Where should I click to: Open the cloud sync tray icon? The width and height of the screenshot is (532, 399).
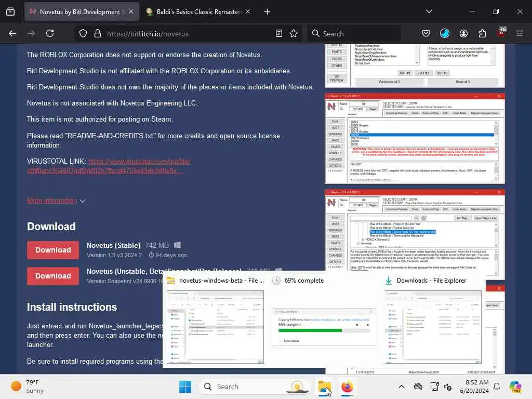418,387
